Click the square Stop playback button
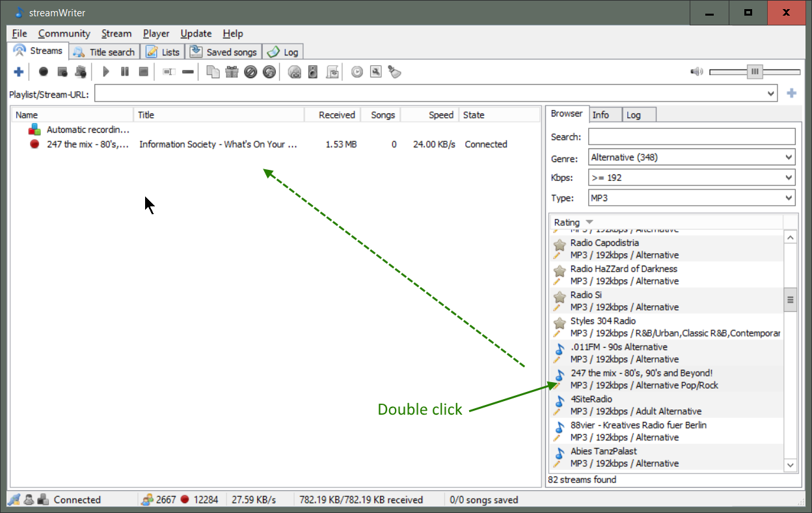812x513 pixels. click(x=144, y=72)
